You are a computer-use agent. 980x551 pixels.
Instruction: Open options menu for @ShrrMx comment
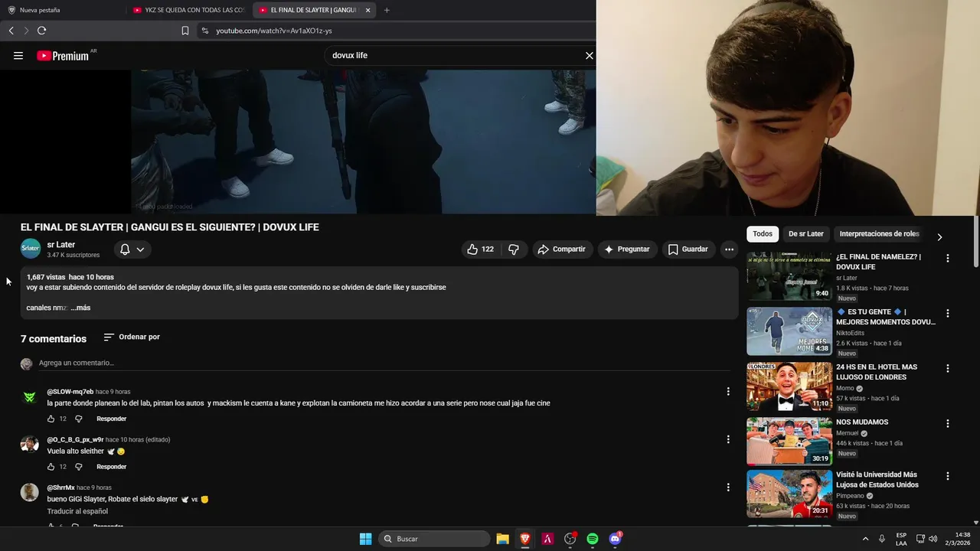[728, 487]
